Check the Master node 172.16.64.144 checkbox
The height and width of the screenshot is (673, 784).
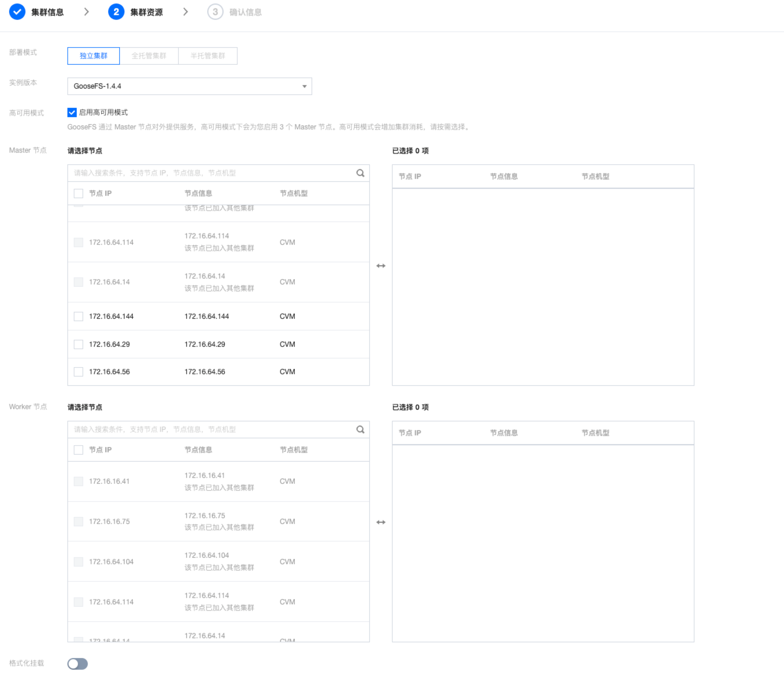(78, 316)
